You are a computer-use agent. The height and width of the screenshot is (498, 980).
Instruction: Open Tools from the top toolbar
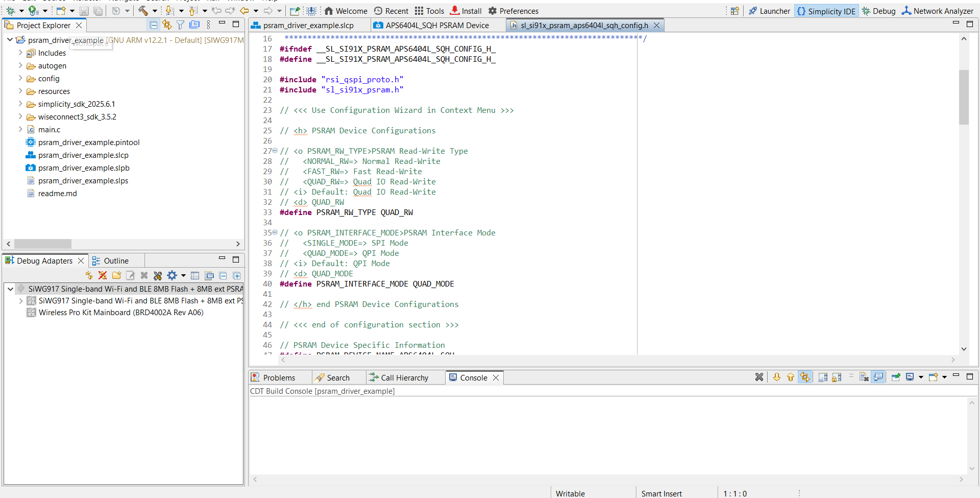(429, 11)
